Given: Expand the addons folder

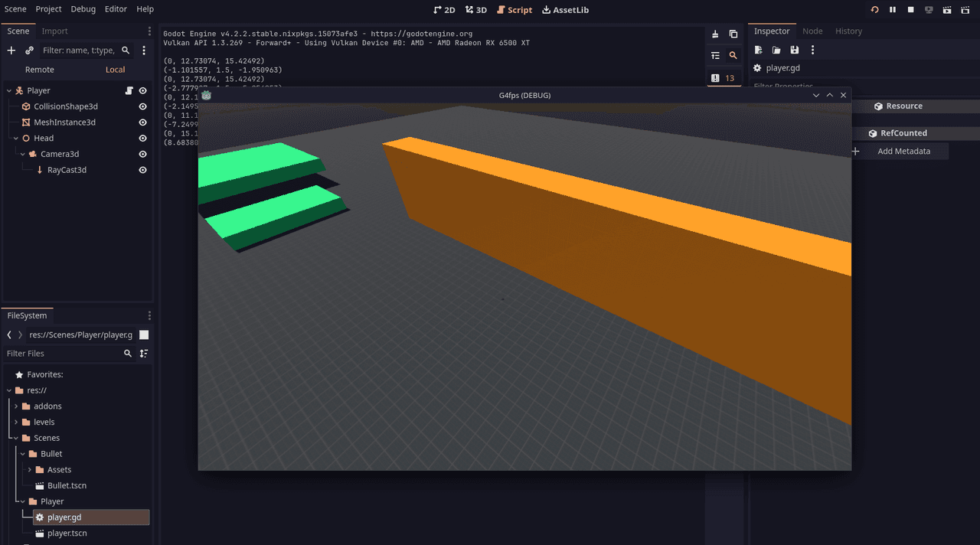Looking at the screenshot, I should (x=16, y=406).
